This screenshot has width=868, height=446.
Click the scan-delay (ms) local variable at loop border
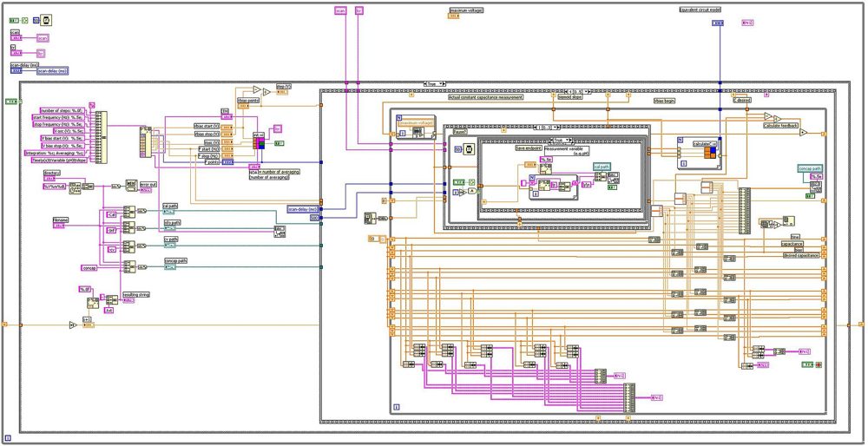click(302, 208)
